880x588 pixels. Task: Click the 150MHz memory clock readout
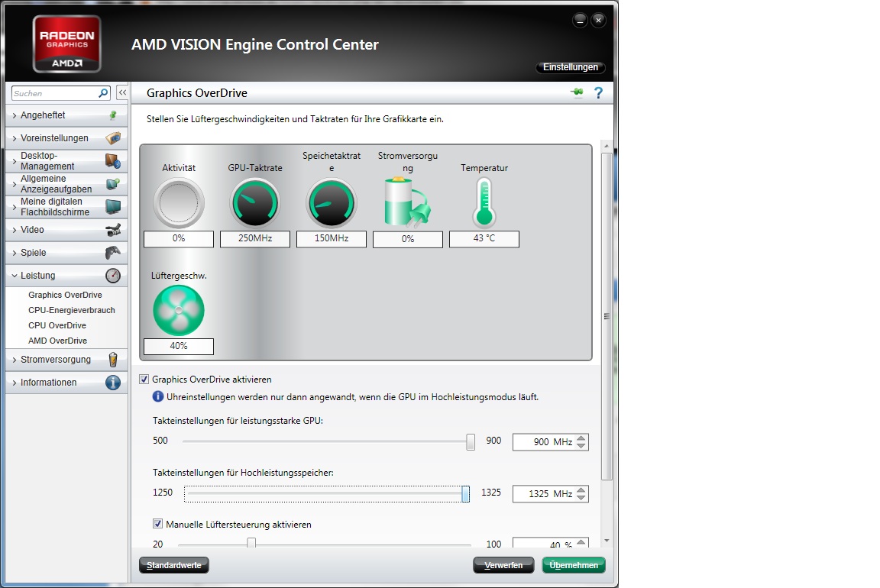[x=331, y=238]
